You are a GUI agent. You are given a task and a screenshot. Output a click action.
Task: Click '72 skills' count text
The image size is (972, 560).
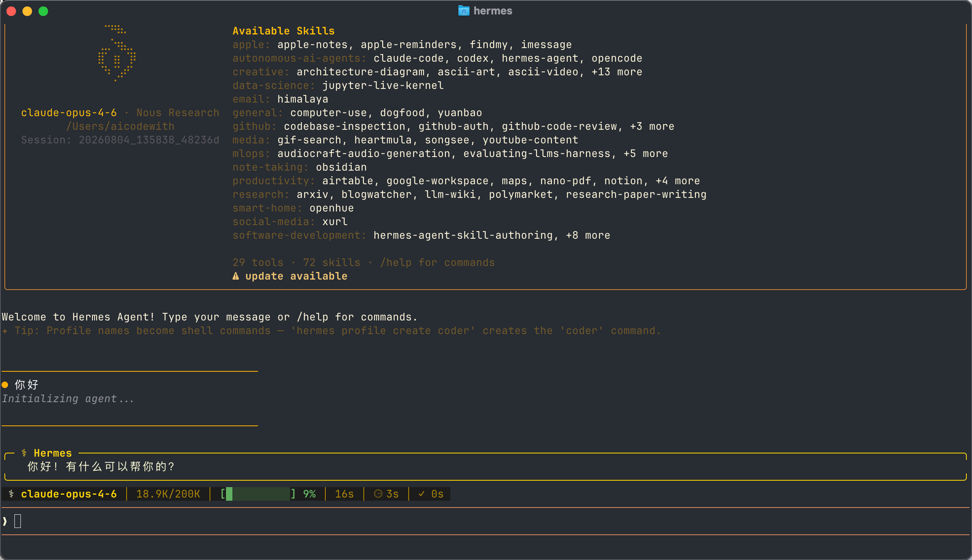pyautogui.click(x=331, y=262)
